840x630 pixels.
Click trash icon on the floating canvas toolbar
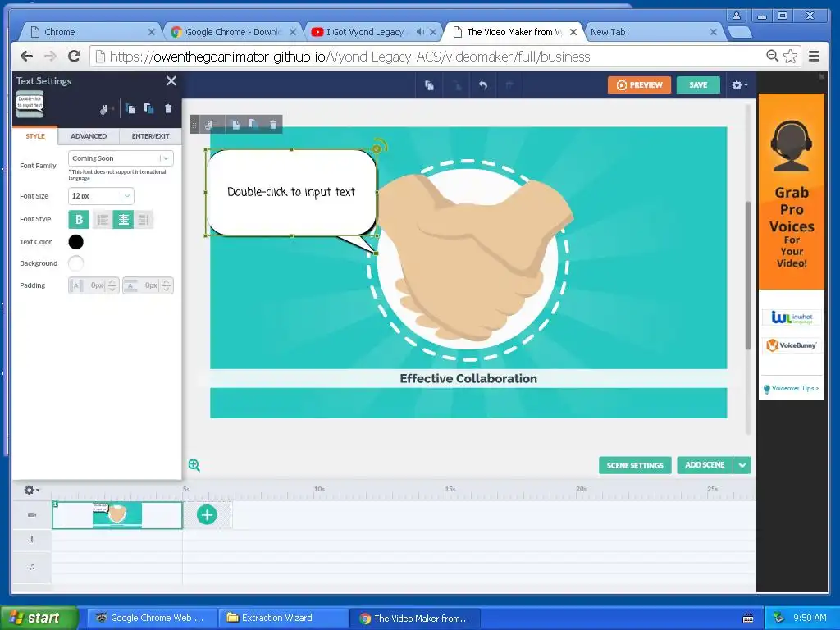272,125
